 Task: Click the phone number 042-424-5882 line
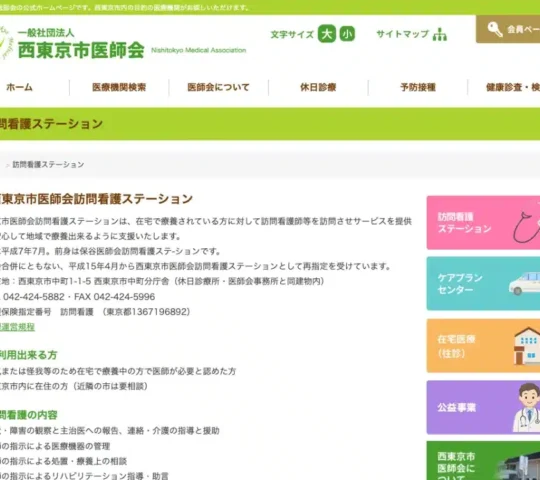click(x=77, y=297)
